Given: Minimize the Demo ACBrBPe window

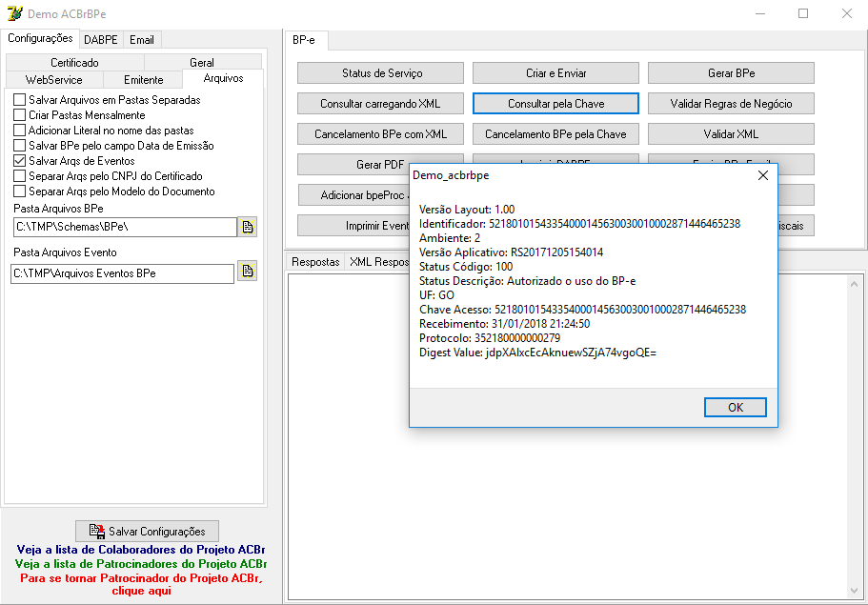Looking at the screenshot, I should click(x=760, y=13).
